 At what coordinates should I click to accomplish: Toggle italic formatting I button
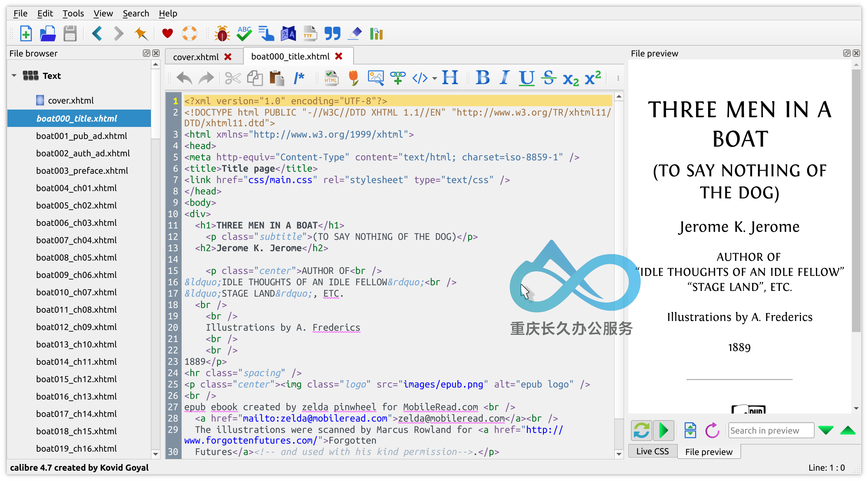tap(504, 78)
